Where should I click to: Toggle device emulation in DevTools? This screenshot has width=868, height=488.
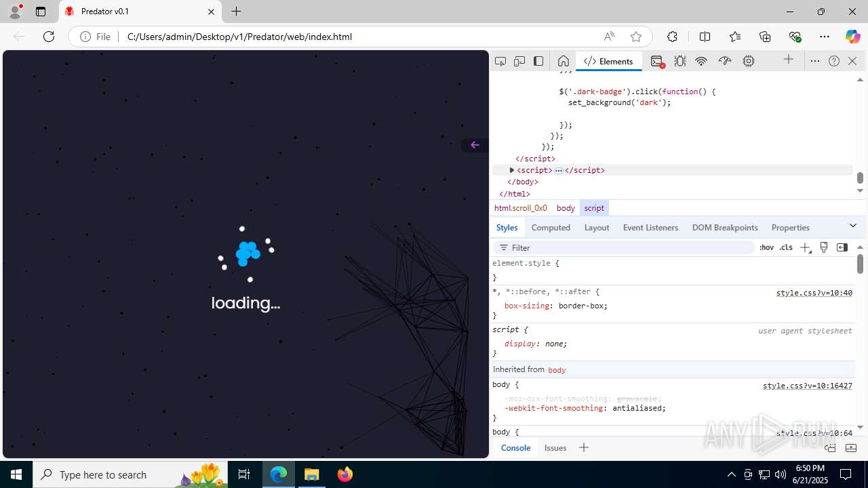click(519, 61)
